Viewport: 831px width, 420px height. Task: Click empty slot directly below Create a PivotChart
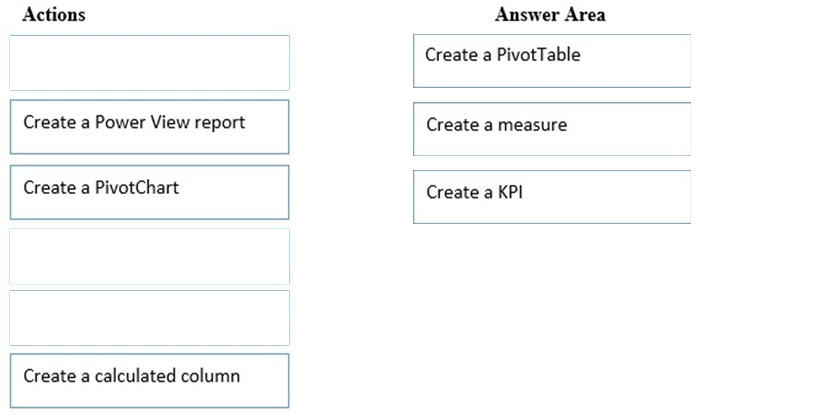click(x=149, y=257)
